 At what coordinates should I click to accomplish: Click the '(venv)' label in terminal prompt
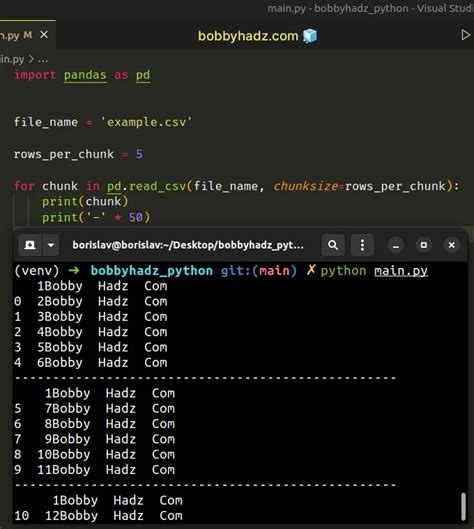point(37,271)
